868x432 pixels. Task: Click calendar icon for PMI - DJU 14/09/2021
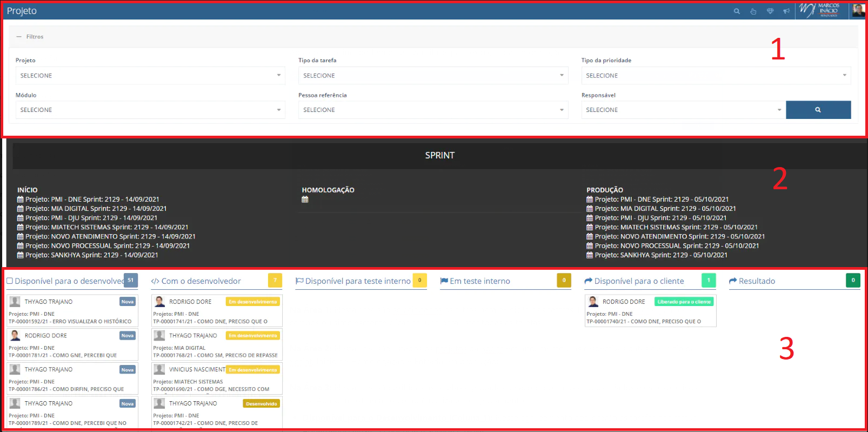[x=21, y=218]
